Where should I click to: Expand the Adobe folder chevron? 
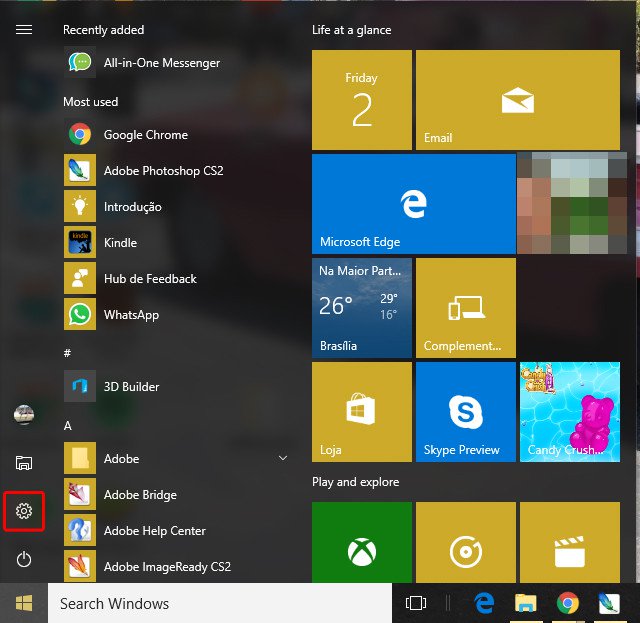[x=283, y=458]
